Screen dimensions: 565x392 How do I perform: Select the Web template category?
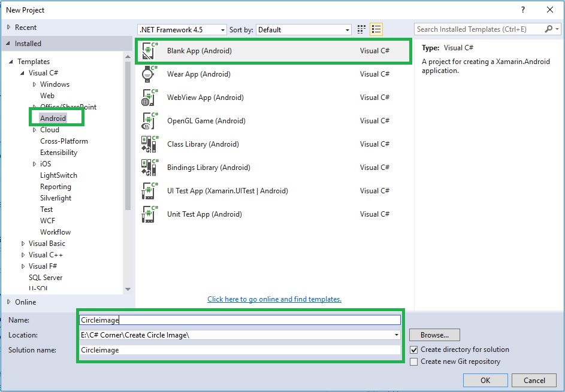47,96
